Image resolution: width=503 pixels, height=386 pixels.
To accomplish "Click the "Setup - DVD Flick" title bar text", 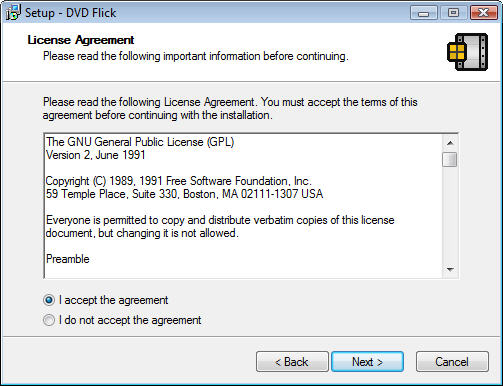I will coord(71,13).
